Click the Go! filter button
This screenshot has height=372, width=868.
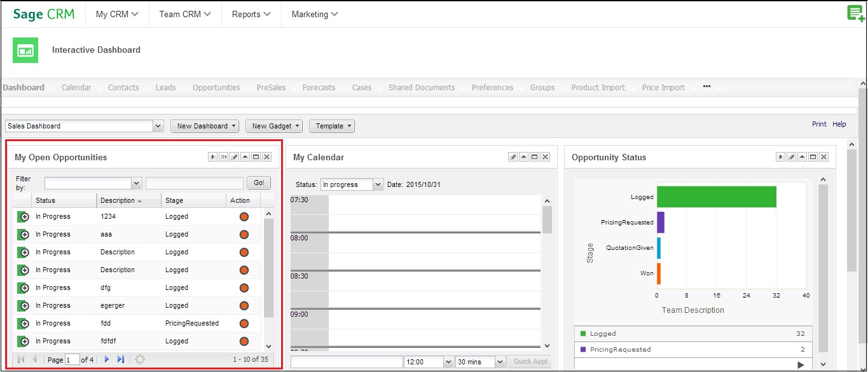[x=259, y=183]
